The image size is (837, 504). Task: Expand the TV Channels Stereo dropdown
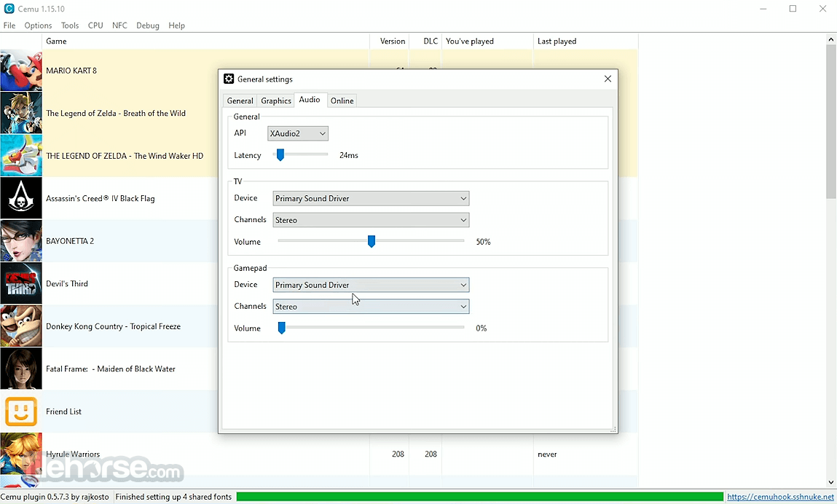pyautogui.click(x=371, y=220)
